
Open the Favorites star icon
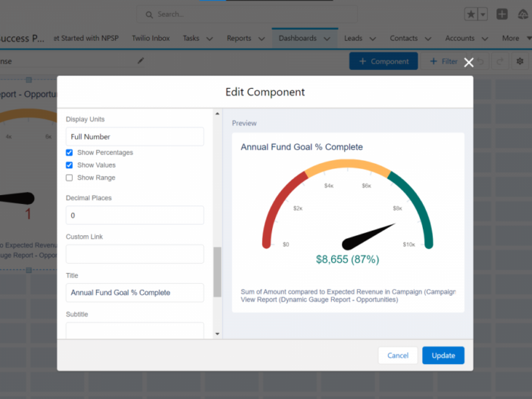(x=471, y=14)
